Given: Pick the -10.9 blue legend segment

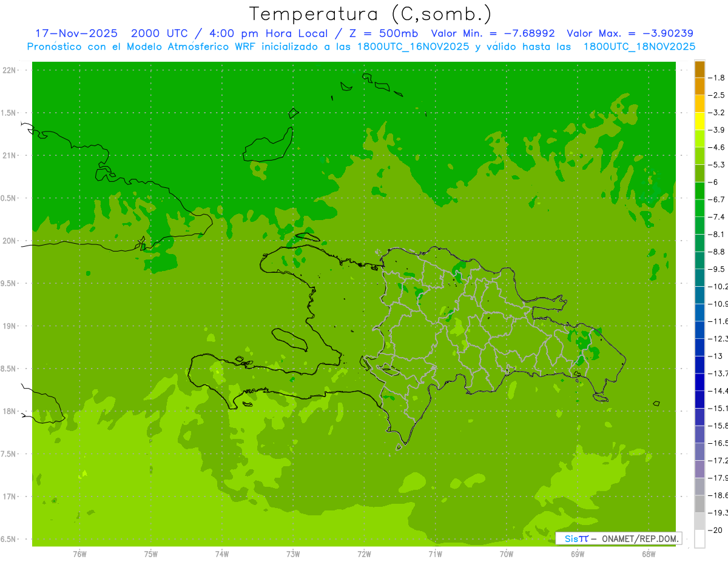Looking at the screenshot, I should [699, 295].
